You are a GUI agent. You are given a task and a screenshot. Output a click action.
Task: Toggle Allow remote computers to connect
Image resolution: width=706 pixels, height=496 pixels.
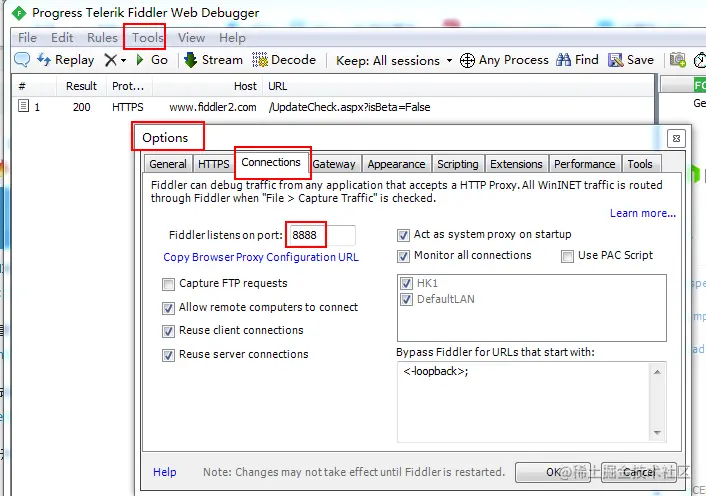168,308
